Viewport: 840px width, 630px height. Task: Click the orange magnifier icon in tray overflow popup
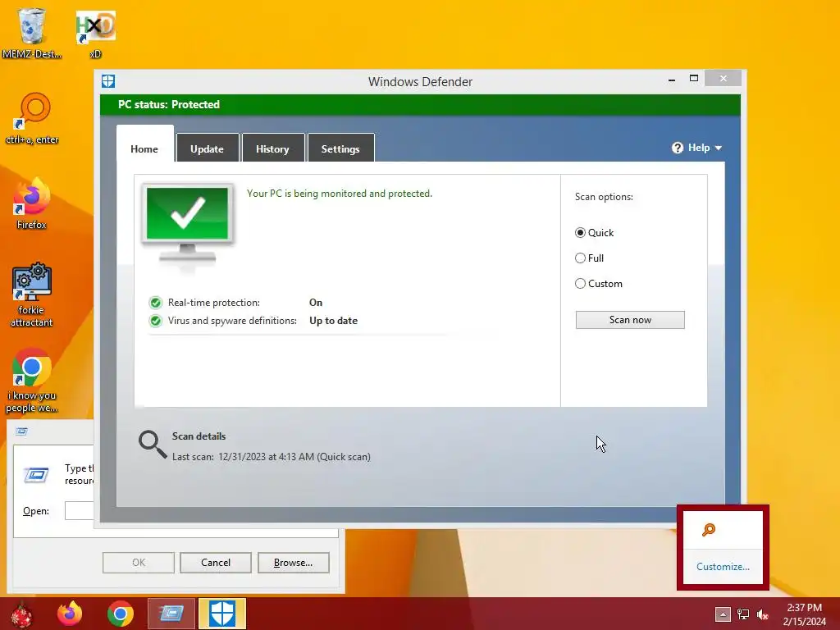(x=708, y=531)
